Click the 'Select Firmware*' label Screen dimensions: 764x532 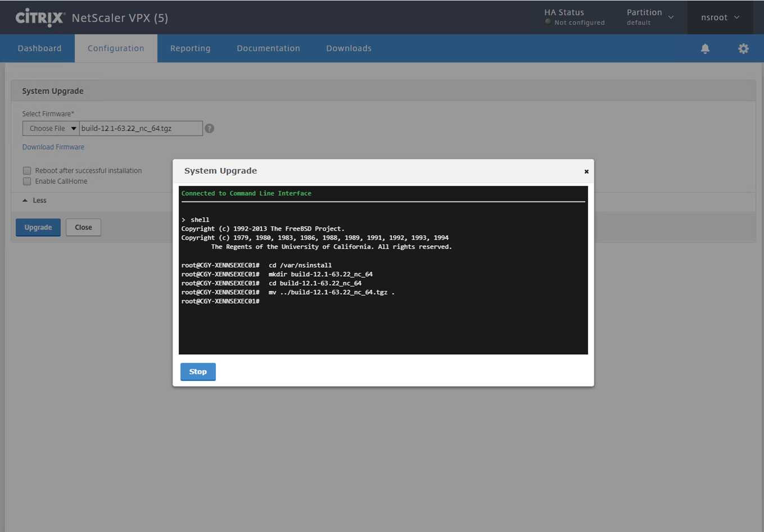(48, 114)
